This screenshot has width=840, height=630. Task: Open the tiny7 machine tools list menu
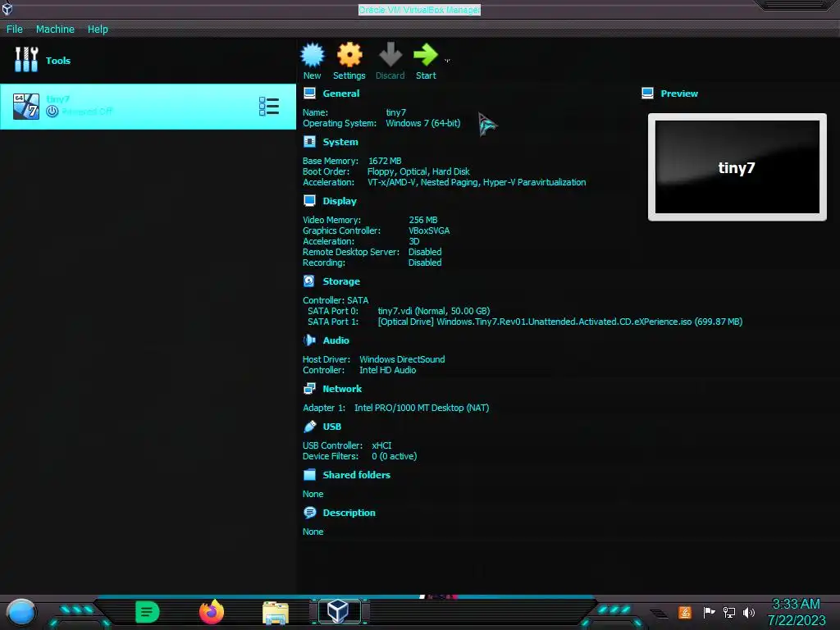pyautogui.click(x=269, y=106)
